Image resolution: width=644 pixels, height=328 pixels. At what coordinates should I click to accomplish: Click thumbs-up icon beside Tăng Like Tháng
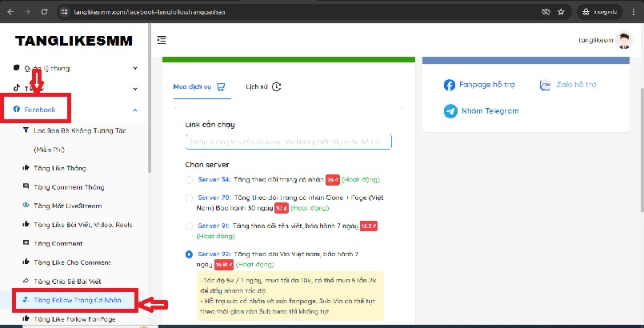[26, 167]
